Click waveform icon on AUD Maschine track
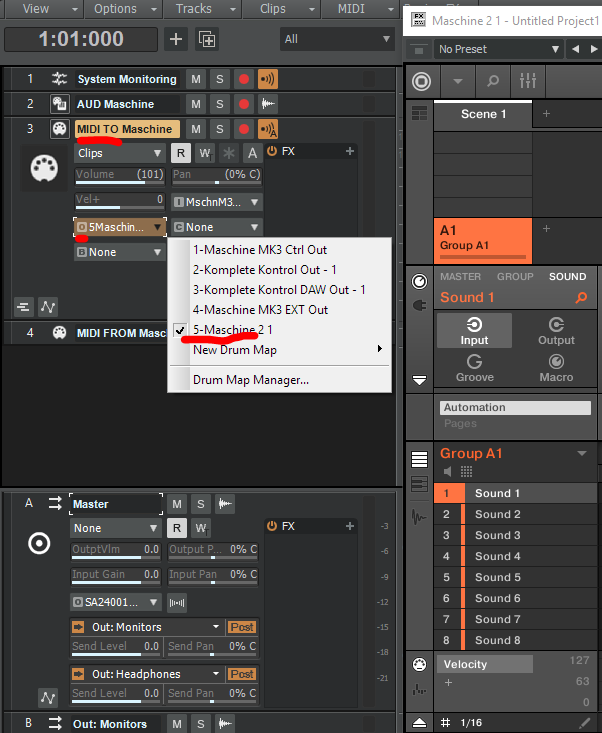 coord(268,104)
